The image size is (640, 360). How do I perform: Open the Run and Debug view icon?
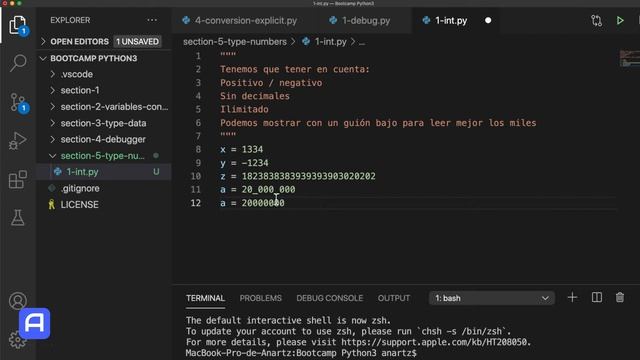[18, 141]
